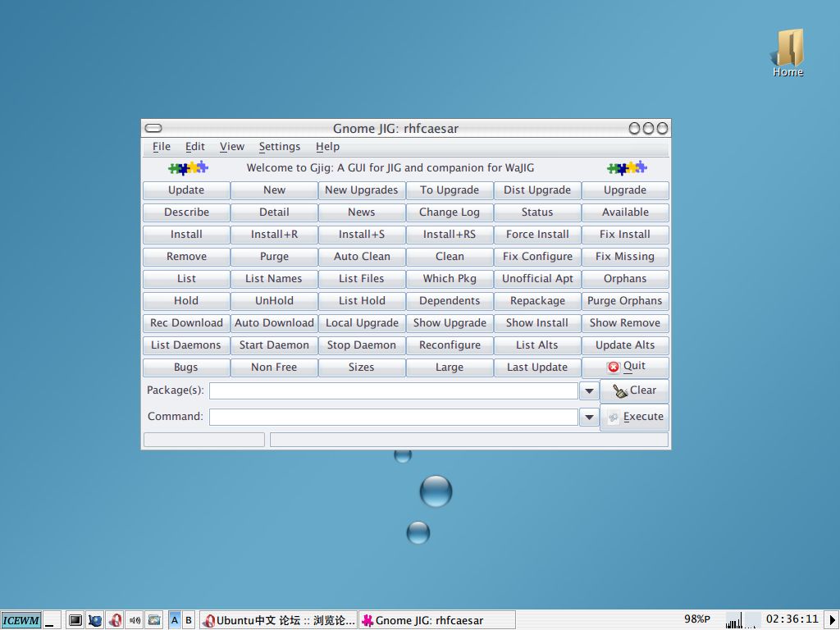
Task: Click the Update Alts button
Action: coord(625,345)
